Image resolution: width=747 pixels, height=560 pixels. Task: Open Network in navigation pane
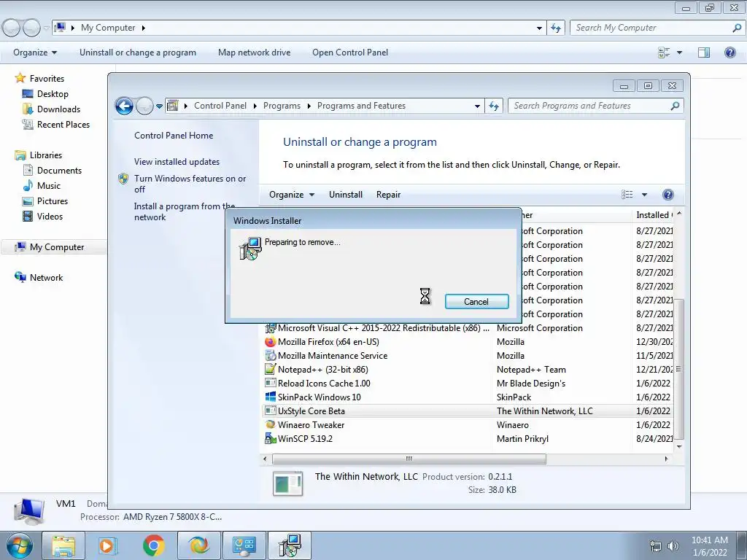click(x=46, y=278)
